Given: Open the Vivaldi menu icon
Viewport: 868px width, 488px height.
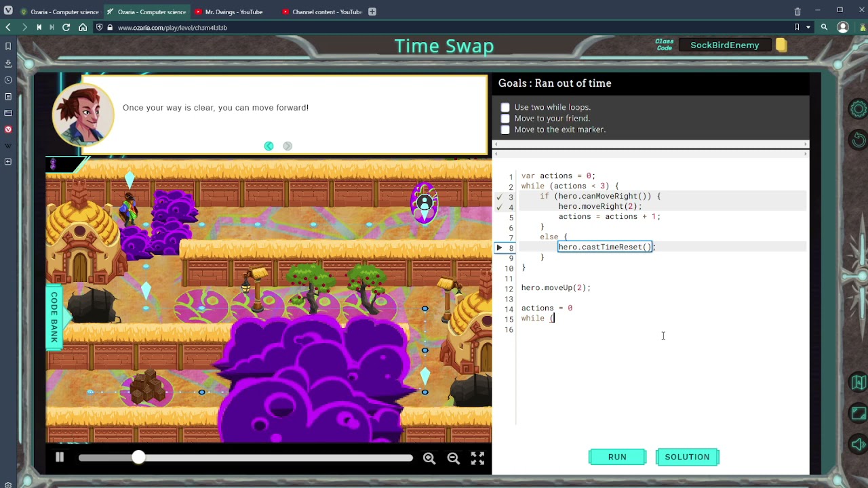Looking at the screenshot, I should pos(8,11).
